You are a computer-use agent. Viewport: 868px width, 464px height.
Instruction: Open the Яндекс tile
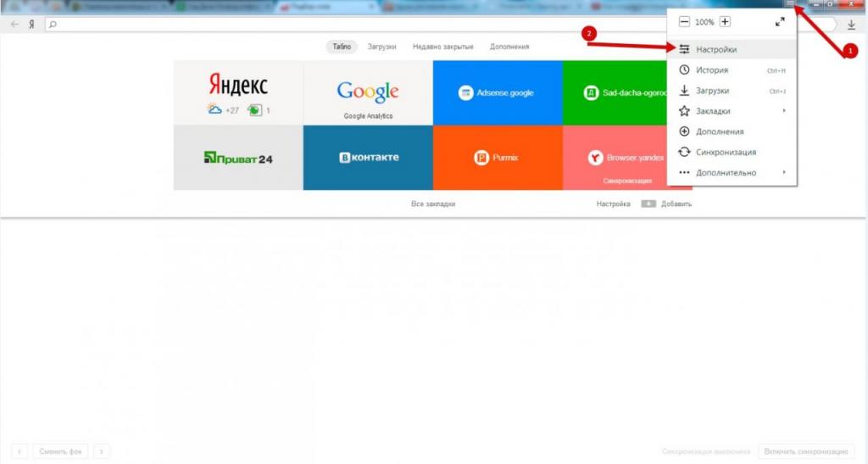(x=238, y=92)
